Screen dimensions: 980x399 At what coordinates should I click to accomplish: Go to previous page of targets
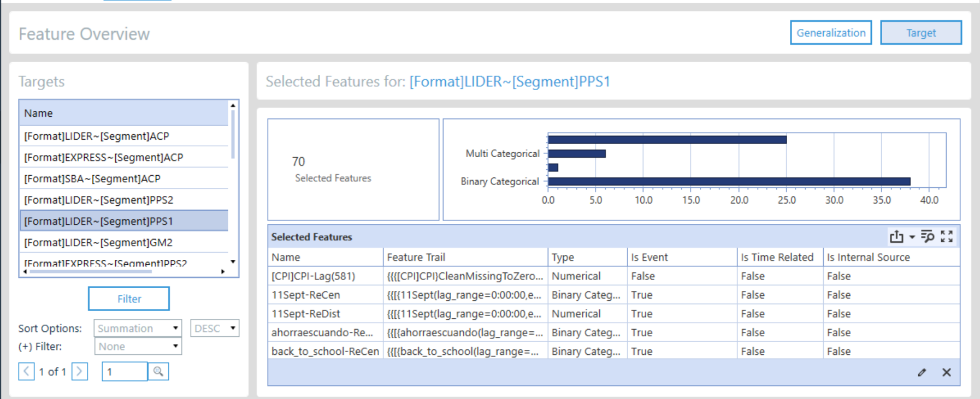coord(26,372)
